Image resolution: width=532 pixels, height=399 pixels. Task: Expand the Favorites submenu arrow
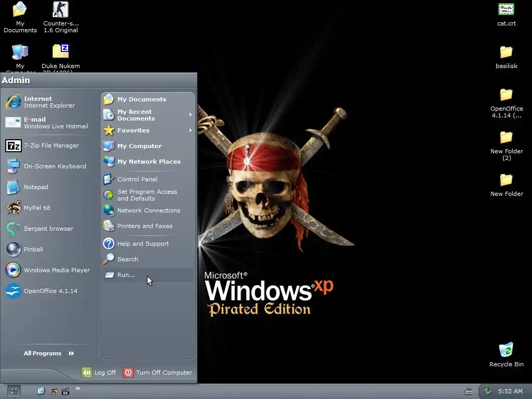point(191,130)
